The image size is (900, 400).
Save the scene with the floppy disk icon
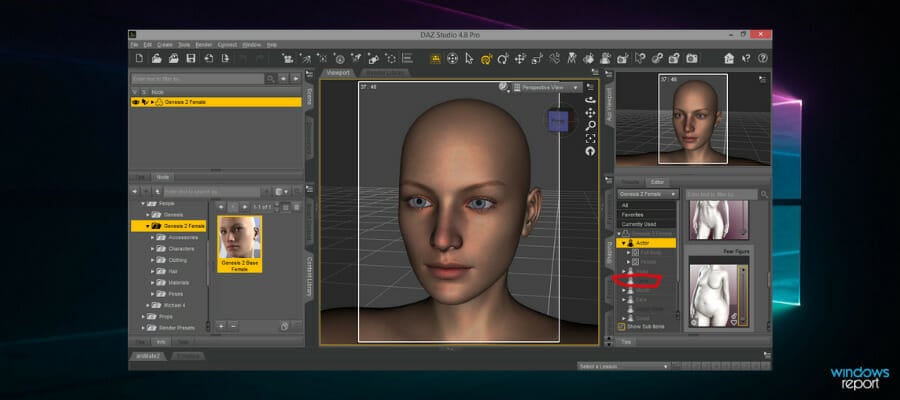pos(191,58)
